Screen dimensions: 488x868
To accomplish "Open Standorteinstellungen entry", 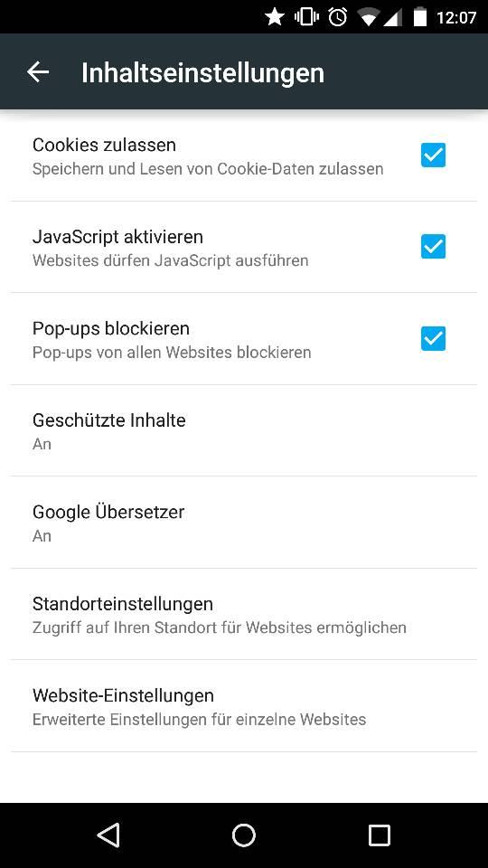I will 244,614.
